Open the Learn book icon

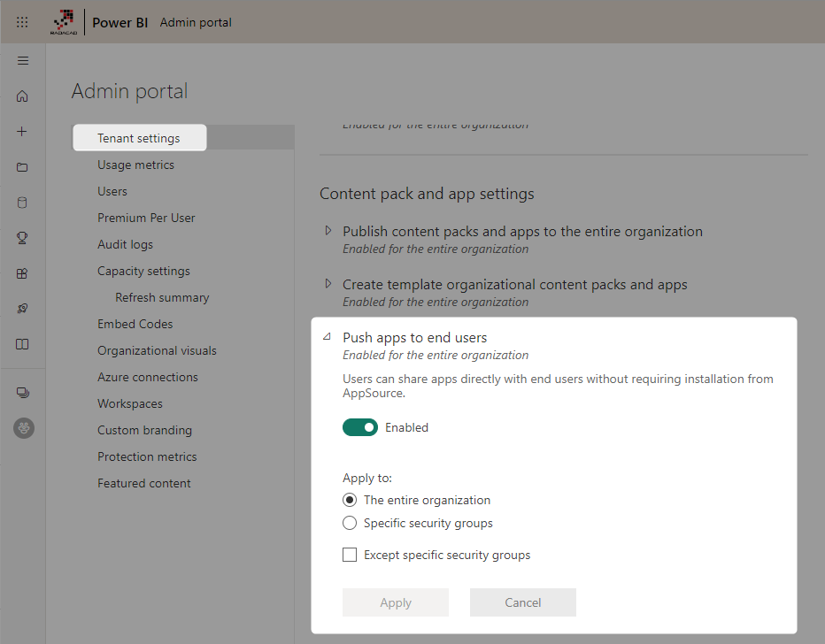coord(23,344)
